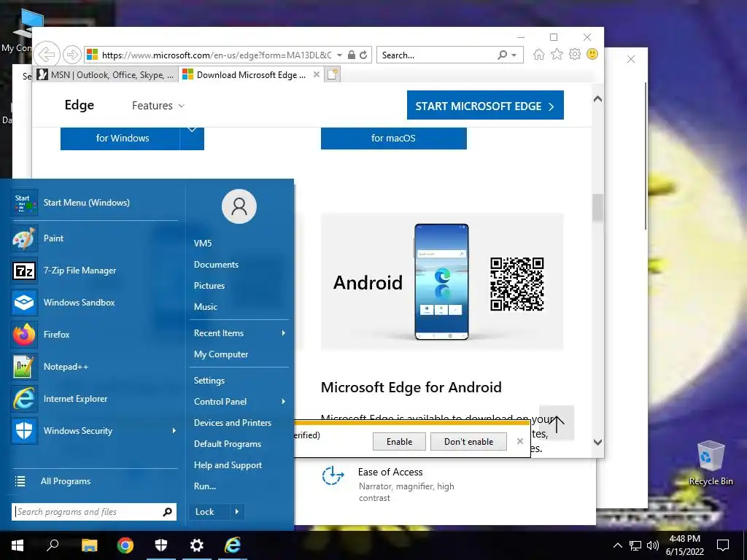
Task: Click the address bar lock icon
Action: (351, 55)
